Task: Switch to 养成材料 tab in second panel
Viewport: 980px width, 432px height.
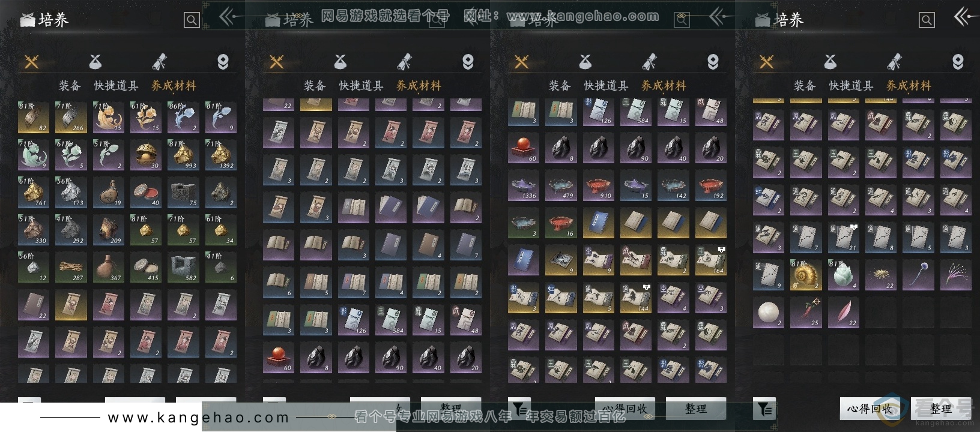Action: click(419, 86)
